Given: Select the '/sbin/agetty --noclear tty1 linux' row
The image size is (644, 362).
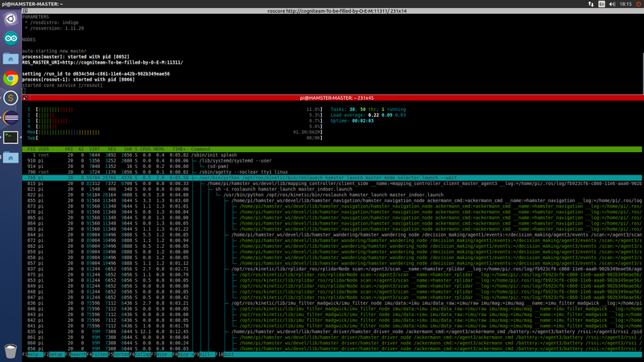Looking at the screenshot, I should (332, 172).
